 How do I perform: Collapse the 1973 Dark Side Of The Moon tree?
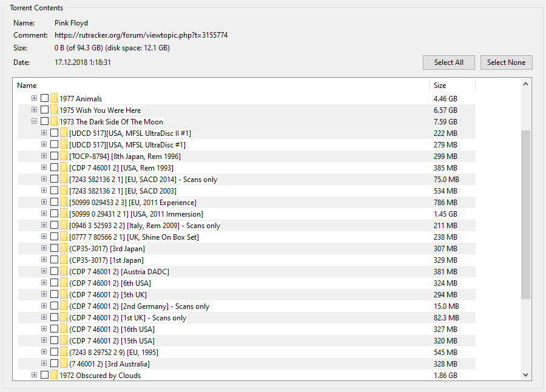(34, 121)
